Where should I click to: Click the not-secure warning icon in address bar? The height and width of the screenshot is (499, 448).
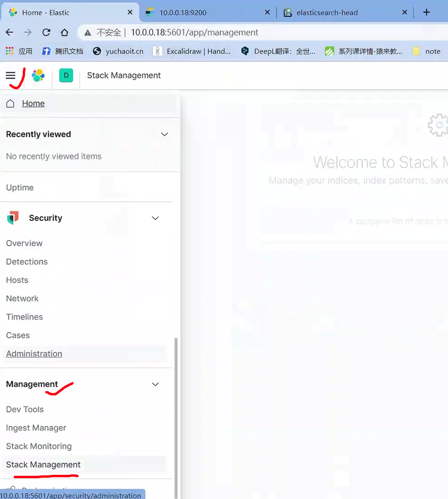pyautogui.click(x=88, y=33)
